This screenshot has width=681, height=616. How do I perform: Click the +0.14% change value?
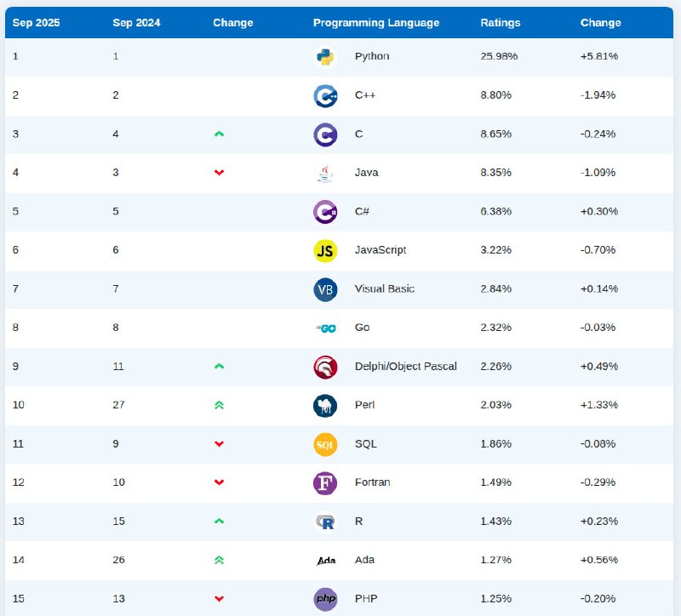(599, 288)
